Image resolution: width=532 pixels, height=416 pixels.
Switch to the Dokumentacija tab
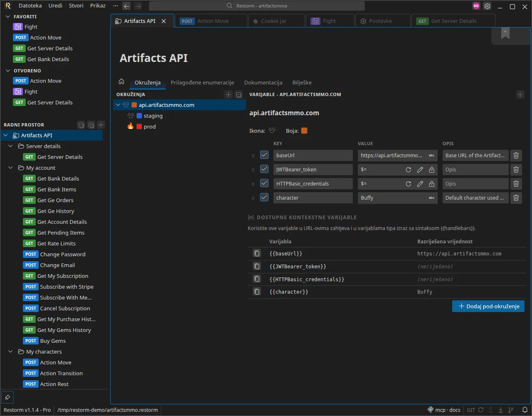(263, 82)
